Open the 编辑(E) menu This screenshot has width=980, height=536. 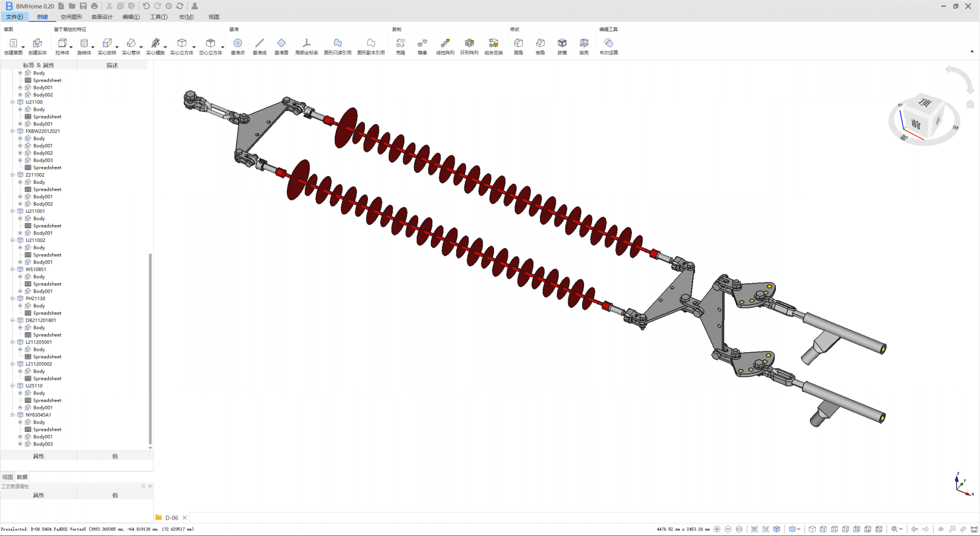pos(131,17)
